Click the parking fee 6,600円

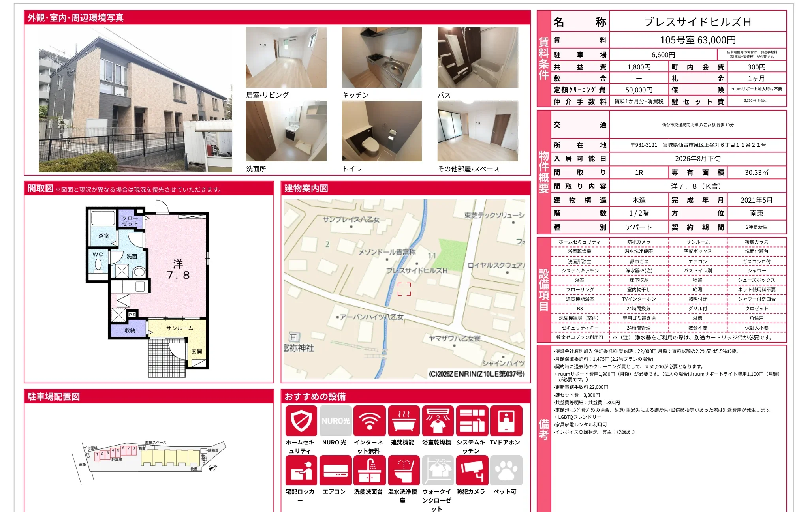point(663,55)
